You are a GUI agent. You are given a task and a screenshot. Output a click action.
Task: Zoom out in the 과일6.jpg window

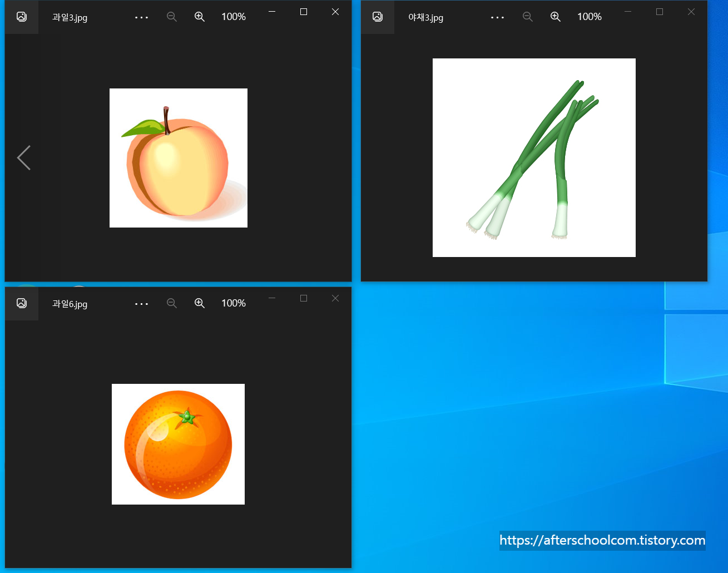coord(172,303)
